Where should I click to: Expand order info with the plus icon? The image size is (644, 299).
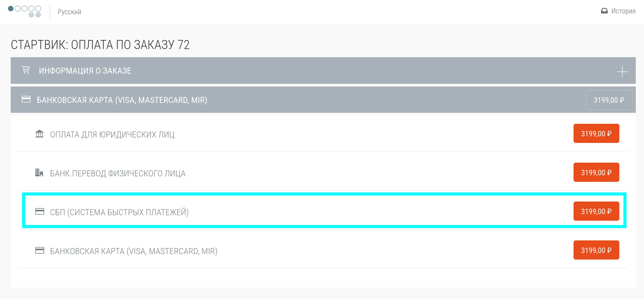click(x=622, y=72)
